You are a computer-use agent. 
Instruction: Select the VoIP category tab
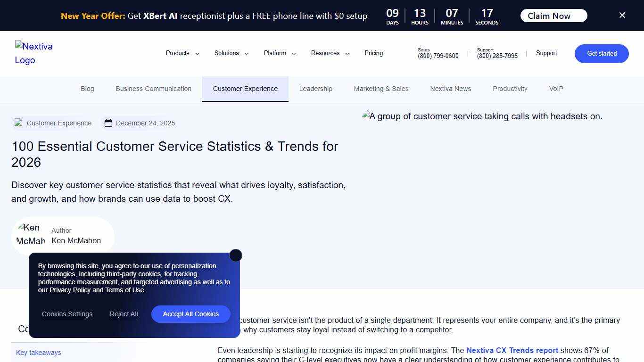click(556, 89)
